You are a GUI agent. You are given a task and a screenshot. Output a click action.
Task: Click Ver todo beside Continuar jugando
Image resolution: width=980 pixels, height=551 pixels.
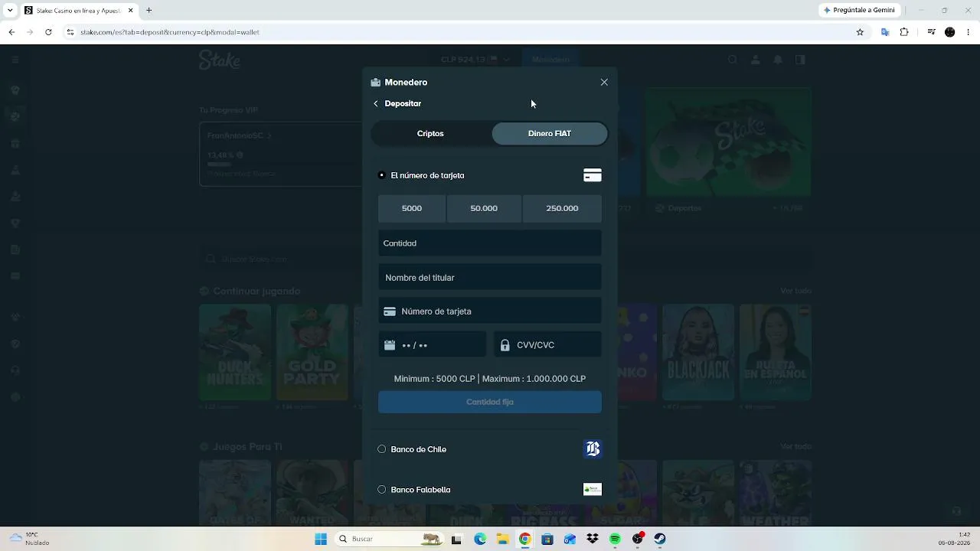(x=795, y=291)
